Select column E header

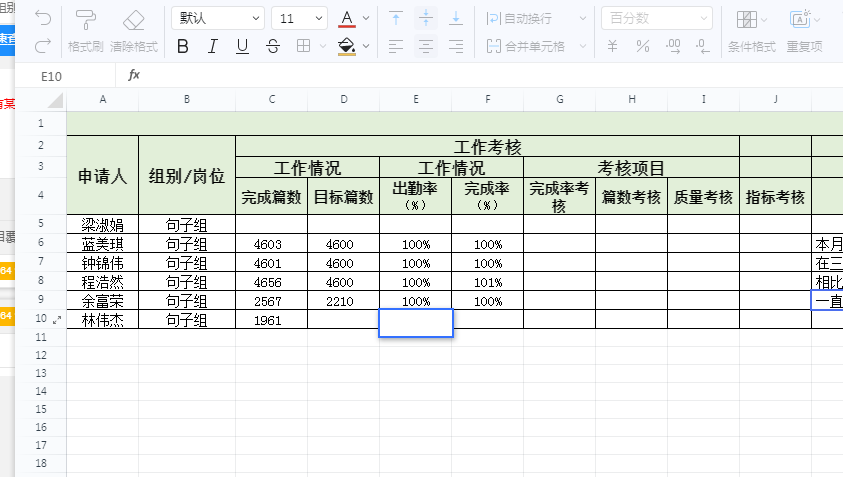pos(416,99)
